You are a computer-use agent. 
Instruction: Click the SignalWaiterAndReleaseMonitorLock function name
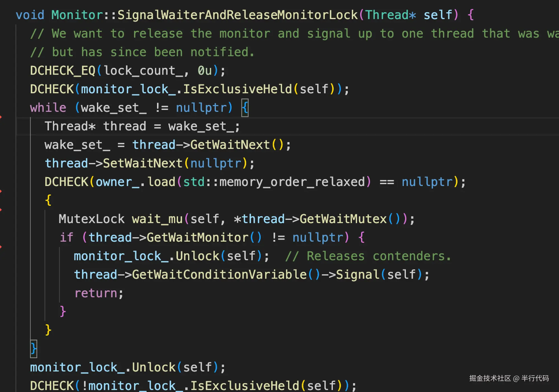pyautogui.click(x=238, y=15)
